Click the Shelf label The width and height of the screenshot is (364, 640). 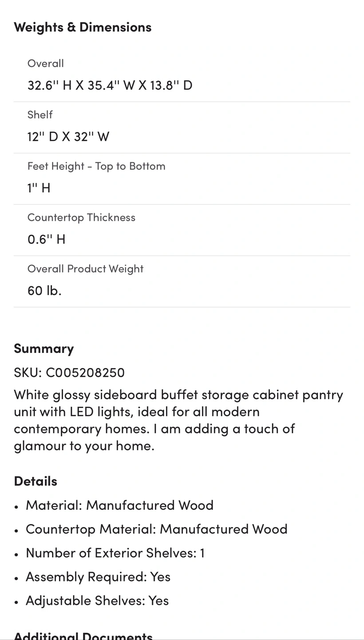[x=40, y=115]
